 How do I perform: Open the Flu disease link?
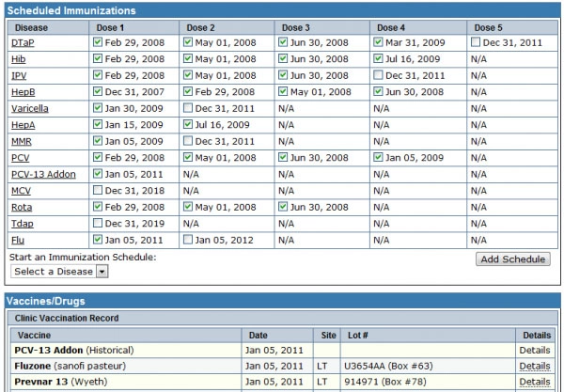[18, 241]
